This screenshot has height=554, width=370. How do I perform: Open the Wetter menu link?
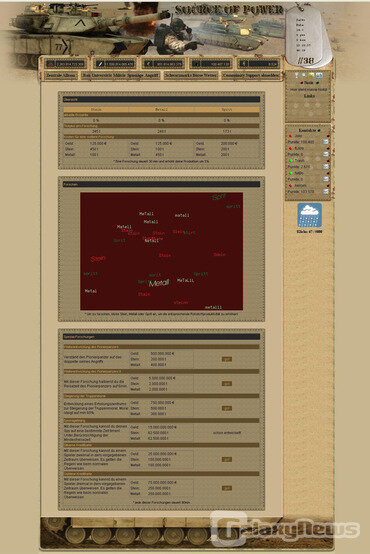pyautogui.click(x=211, y=76)
